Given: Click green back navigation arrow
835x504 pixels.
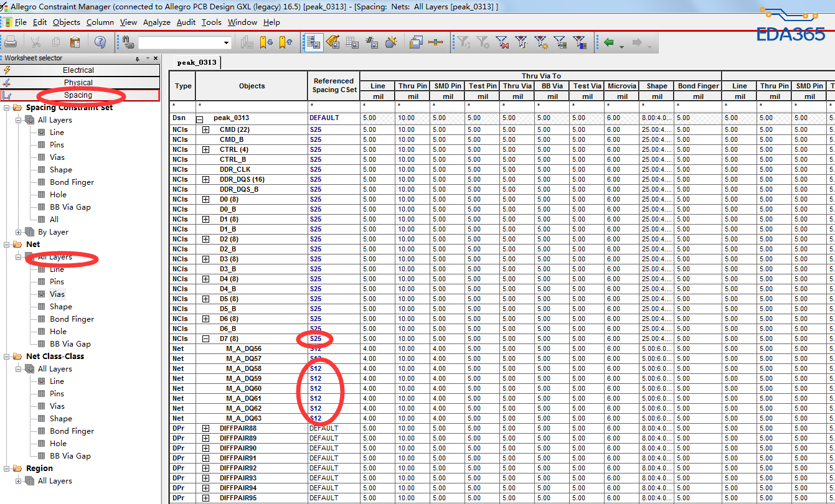Looking at the screenshot, I should pos(609,42).
